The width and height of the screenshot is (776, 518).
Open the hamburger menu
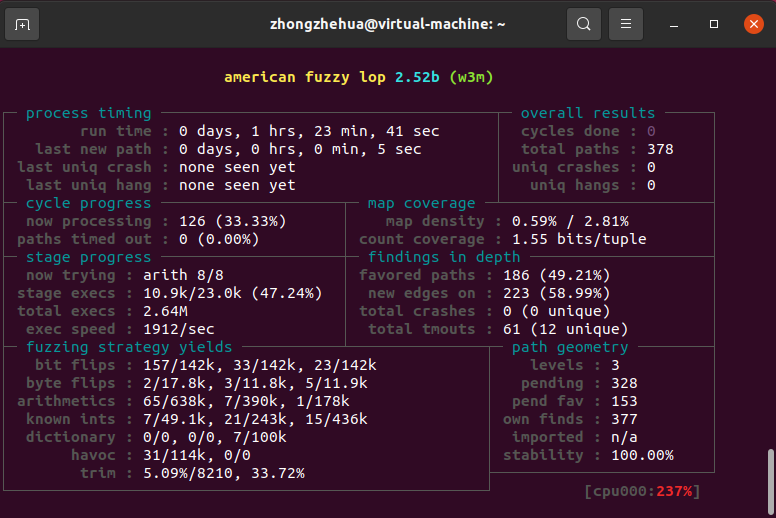pyautogui.click(x=626, y=24)
